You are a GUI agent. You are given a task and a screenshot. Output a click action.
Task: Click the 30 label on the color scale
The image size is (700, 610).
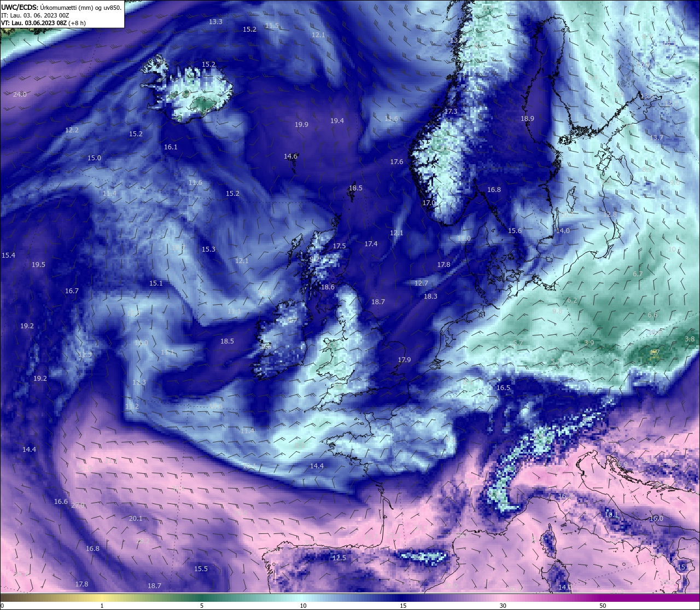tap(503, 606)
